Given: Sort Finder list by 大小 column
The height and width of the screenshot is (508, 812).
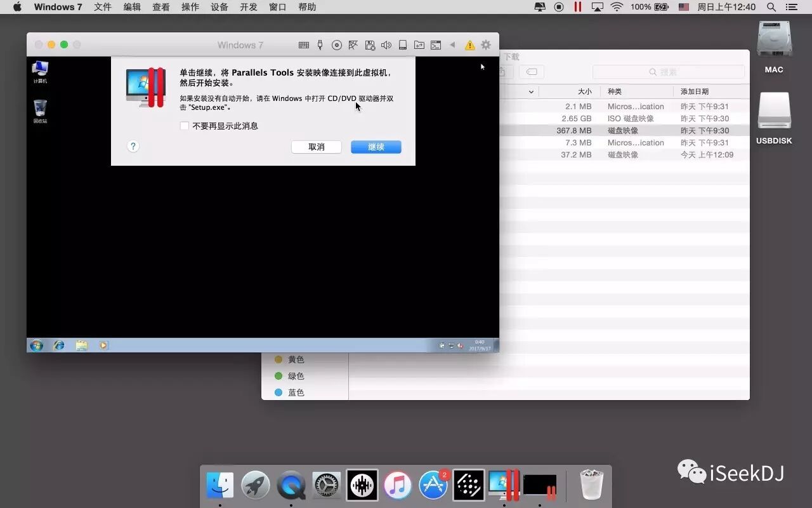Looking at the screenshot, I should click(584, 91).
